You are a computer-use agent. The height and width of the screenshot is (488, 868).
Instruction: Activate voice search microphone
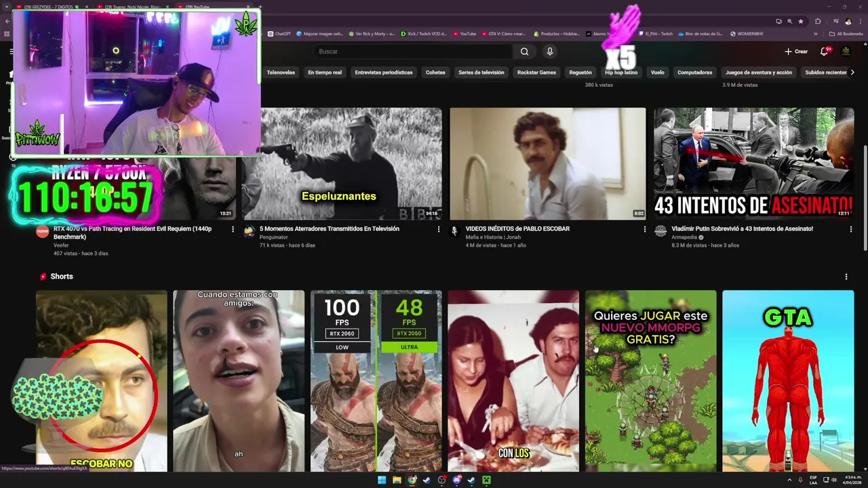click(x=550, y=52)
